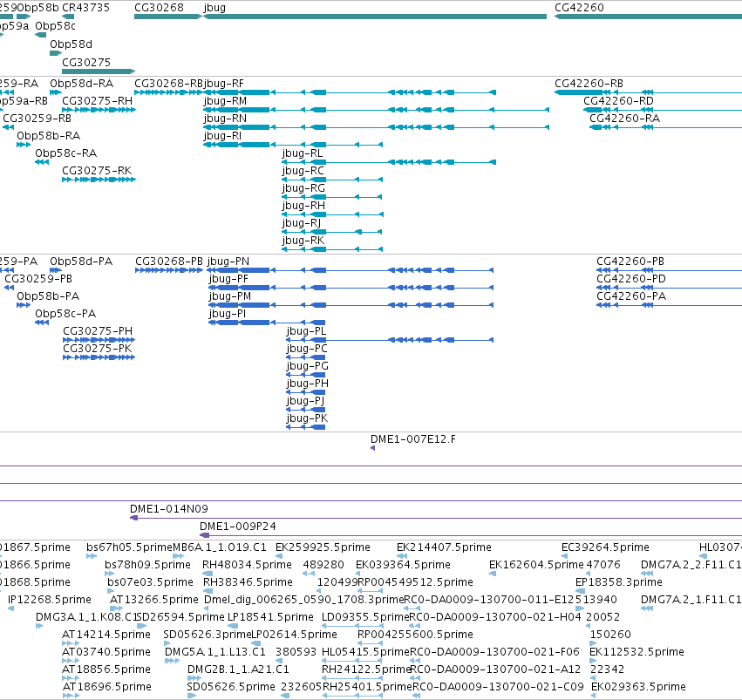742x700 pixels.
Task: Open the EK029363.5prime EST label
Action: pos(638,687)
